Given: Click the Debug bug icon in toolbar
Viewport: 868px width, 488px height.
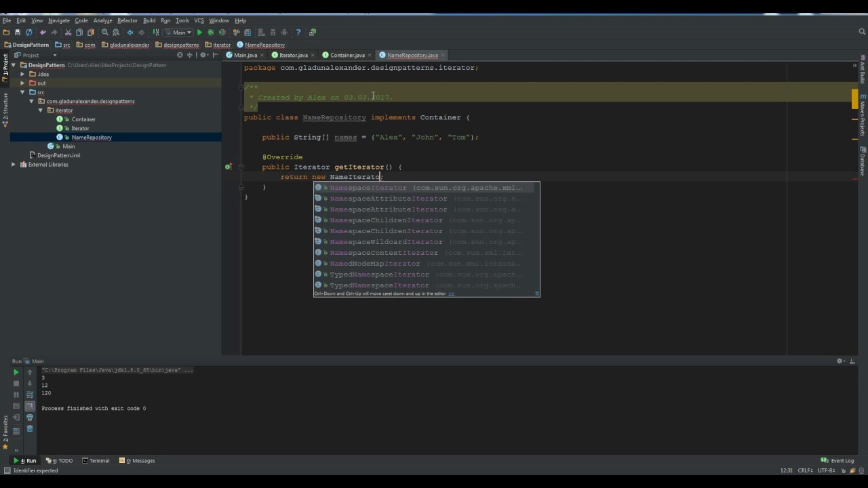Looking at the screenshot, I should [x=211, y=32].
